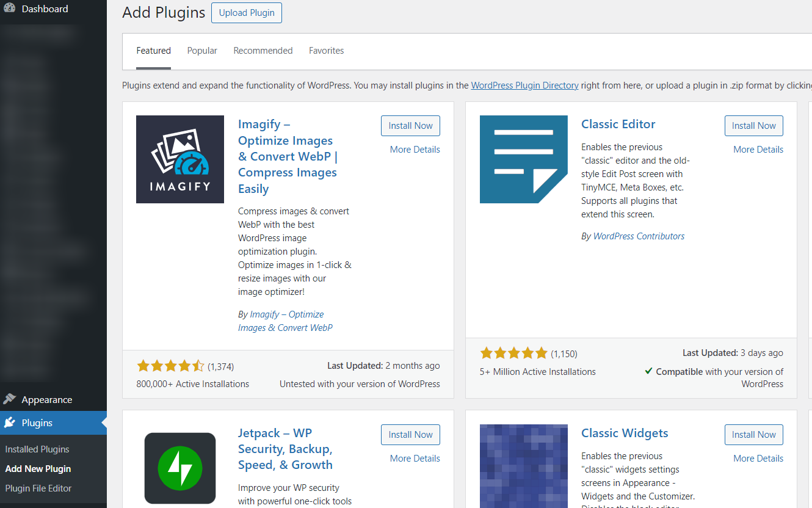Install the Jetpack plugin now
This screenshot has width=812, height=508.
coord(410,435)
